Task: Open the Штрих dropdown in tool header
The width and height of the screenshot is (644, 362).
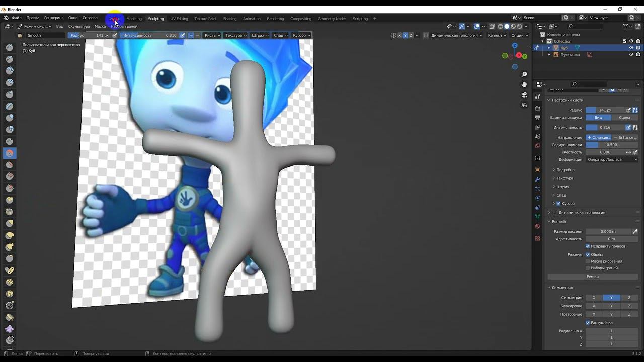Action: coord(260,35)
